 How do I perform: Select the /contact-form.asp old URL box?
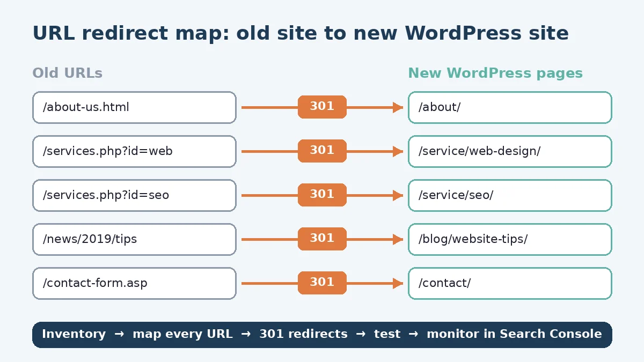[x=134, y=283]
